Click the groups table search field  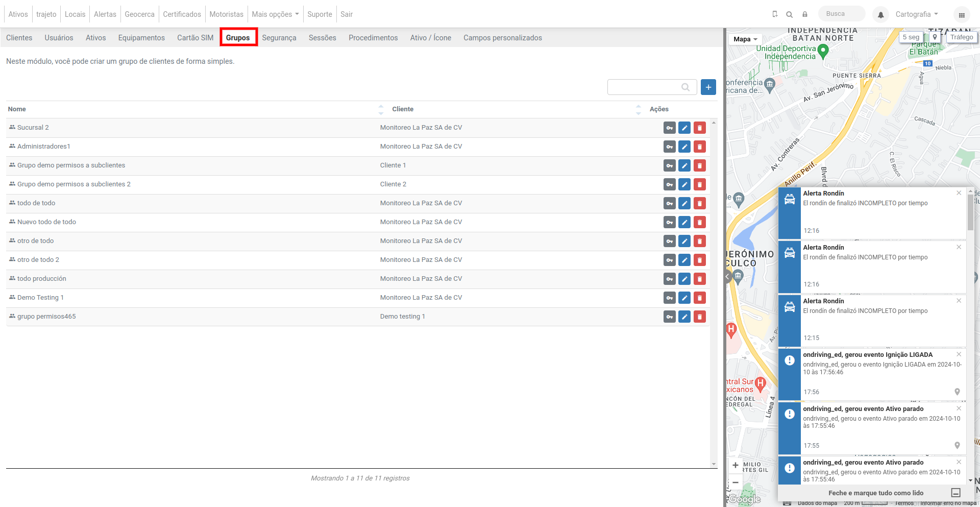pyautogui.click(x=652, y=87)
